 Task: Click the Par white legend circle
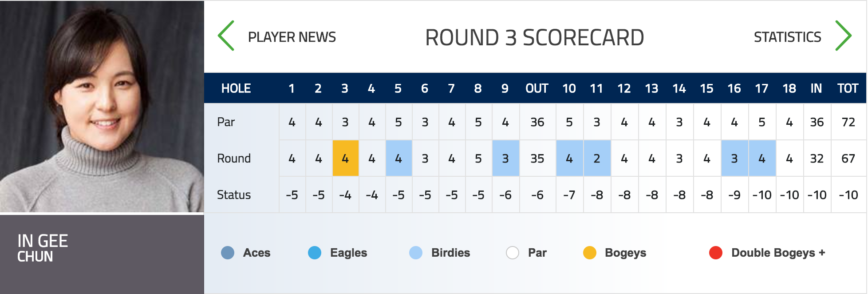coord(513,253)
